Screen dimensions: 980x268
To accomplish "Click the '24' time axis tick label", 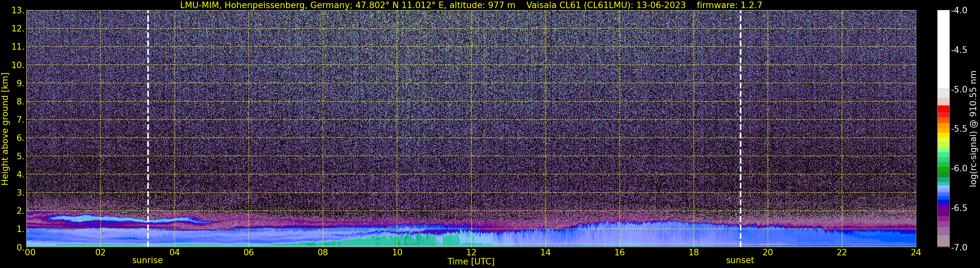I will point(916,252).
